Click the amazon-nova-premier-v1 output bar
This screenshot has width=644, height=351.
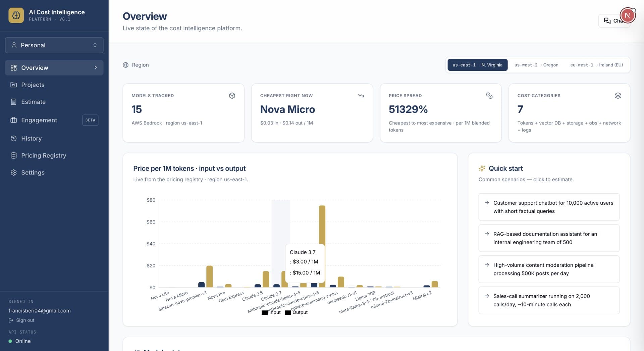[209, 277]
